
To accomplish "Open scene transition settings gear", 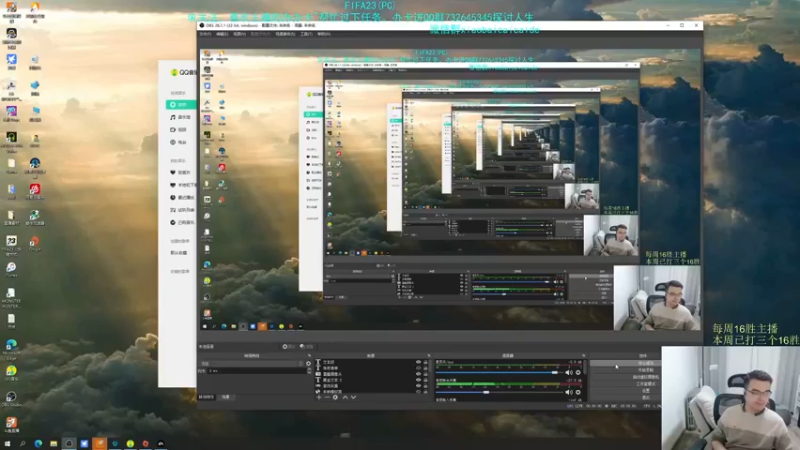I will (x=308, y=364).
